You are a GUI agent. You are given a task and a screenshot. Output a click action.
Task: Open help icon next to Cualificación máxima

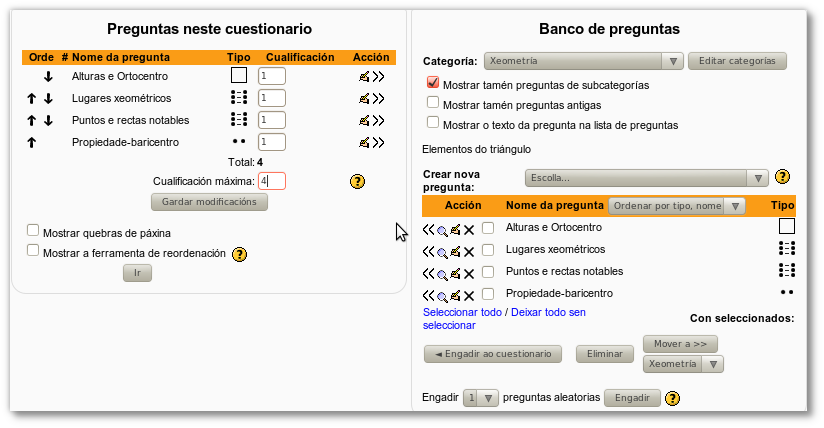point(357,181)
